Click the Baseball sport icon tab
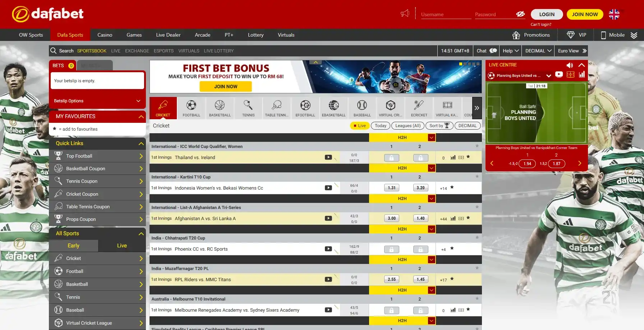 click(362, 108)
